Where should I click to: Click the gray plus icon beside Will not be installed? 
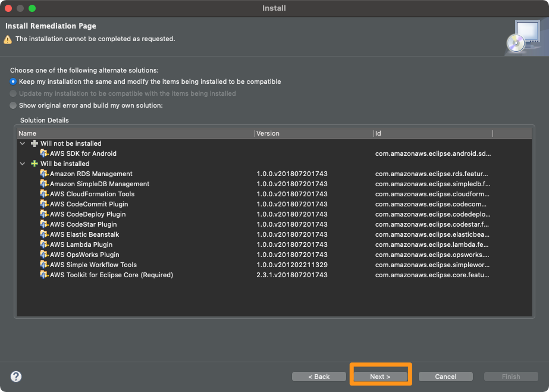(x=34, y=143)
